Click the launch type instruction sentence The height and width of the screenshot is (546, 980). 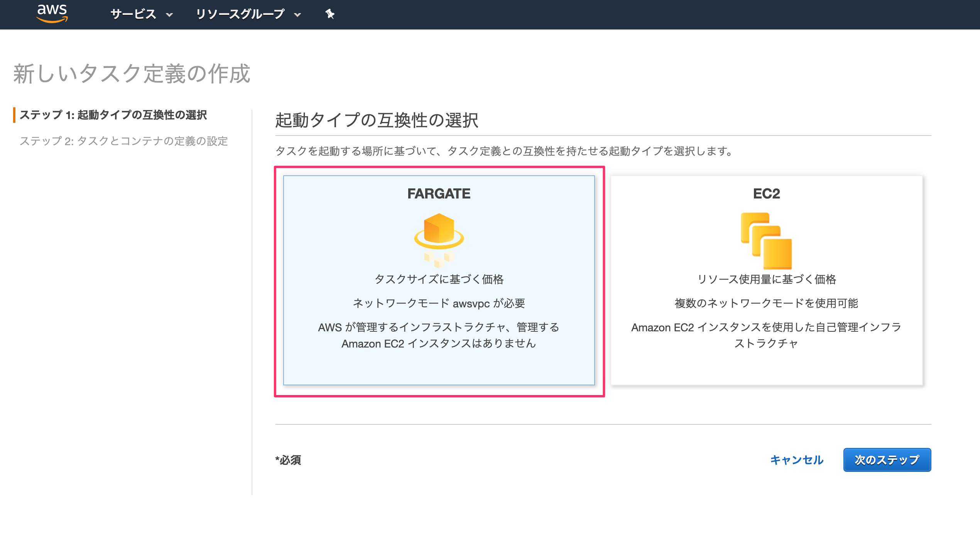(x=505, y=151)
